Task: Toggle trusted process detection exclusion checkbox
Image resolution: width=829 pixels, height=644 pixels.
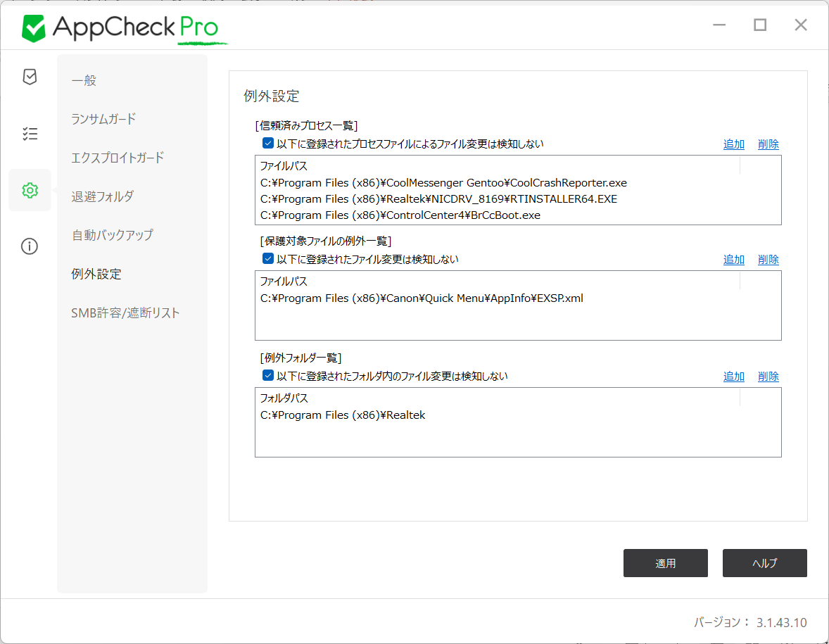Action: pyautogui.click(x=268, y=144)
